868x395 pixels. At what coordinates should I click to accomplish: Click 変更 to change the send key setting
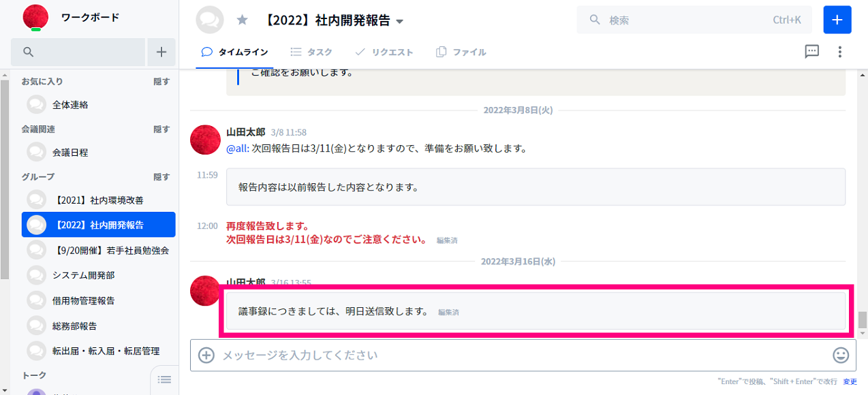(x=850, y=382)
